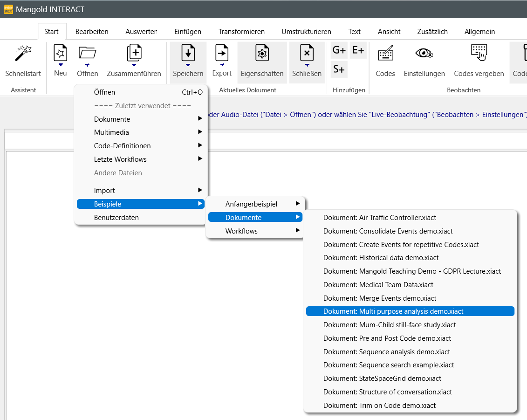Open Sequence analysis demo.xiact
Screen dimensions: 527x420
(410, 351)
